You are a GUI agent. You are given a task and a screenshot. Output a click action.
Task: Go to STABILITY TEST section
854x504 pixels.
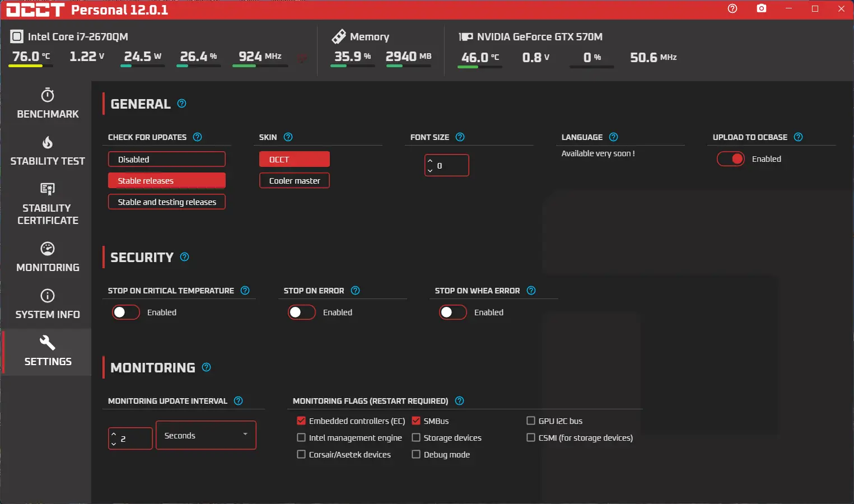tap(48, 151)
